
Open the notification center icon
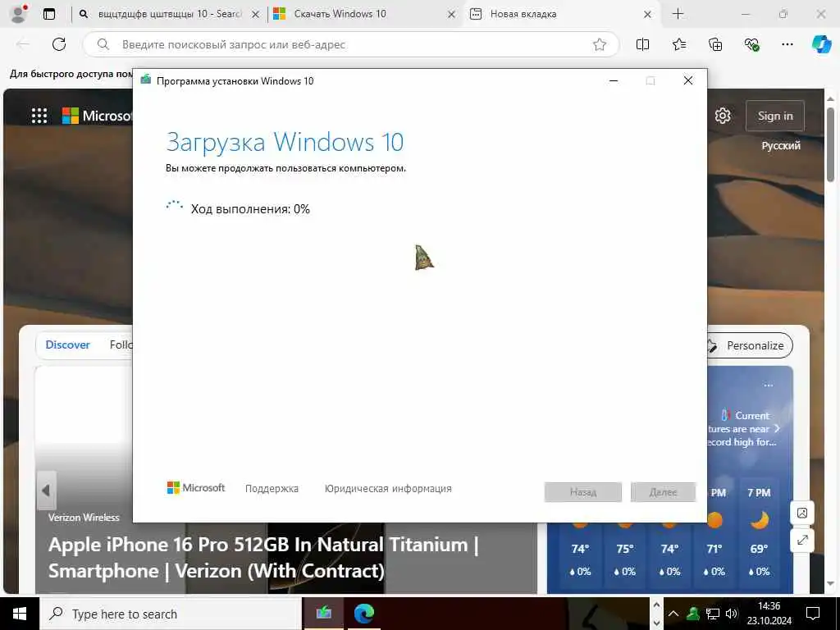[x=813, y=614]
